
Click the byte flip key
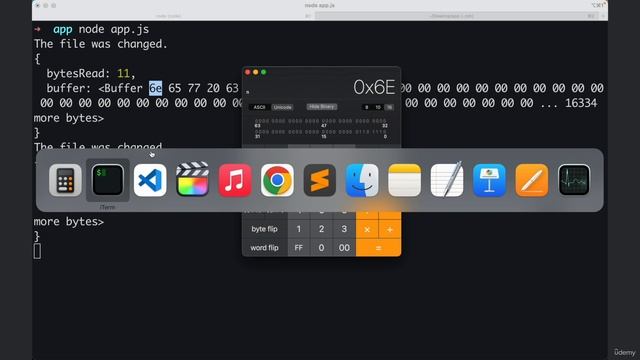pyautogui.click(x=264, y=229)
